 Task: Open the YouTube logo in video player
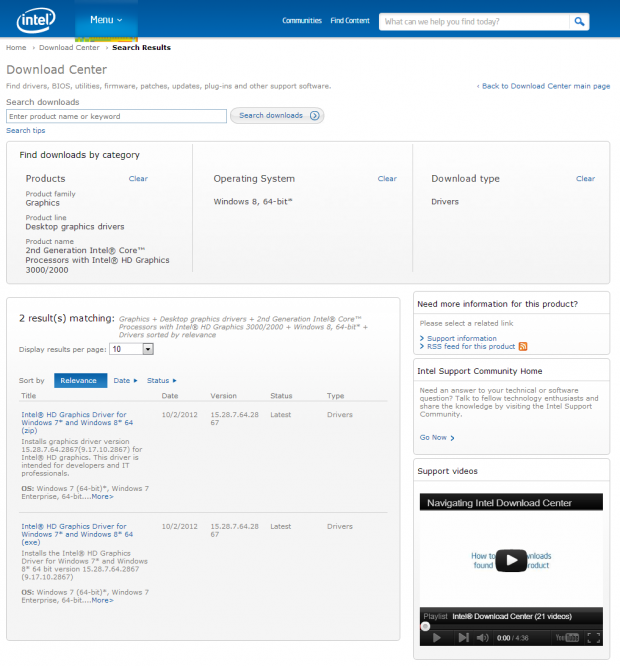[x=567, y=638]
